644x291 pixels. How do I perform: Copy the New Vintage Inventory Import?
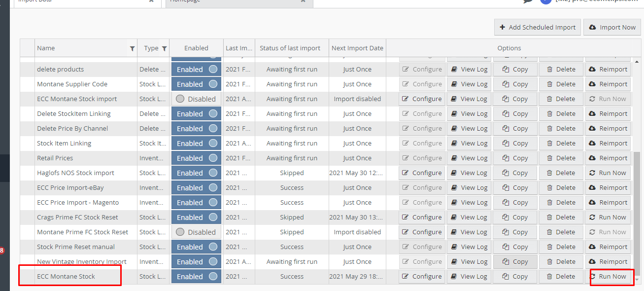pos(515,262)
